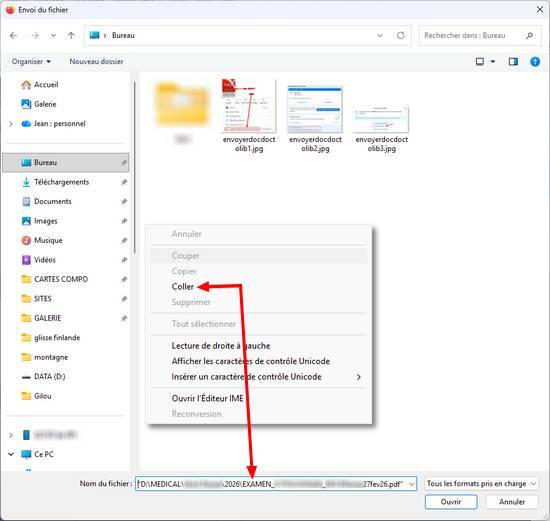
Task: Go up one folder level
Action: click(71, 35)
